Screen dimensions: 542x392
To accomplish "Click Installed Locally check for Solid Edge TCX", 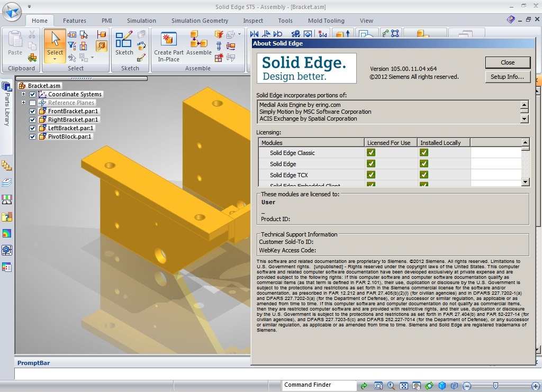I will pos(424,175).
